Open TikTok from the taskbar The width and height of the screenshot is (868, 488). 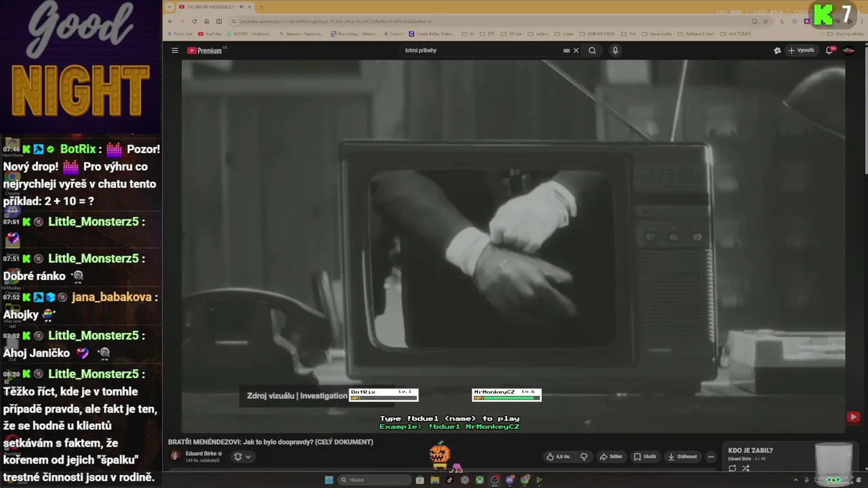pos(450,480)
